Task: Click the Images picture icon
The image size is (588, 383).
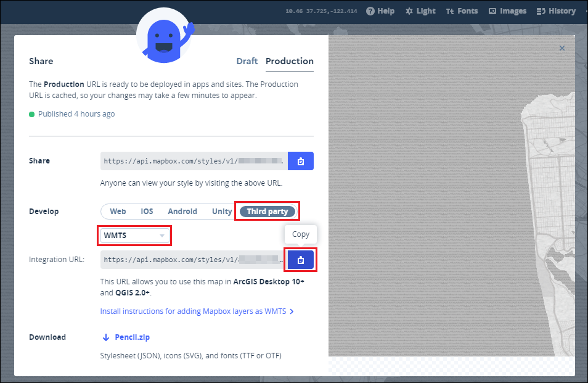Action: click(492, 11)
